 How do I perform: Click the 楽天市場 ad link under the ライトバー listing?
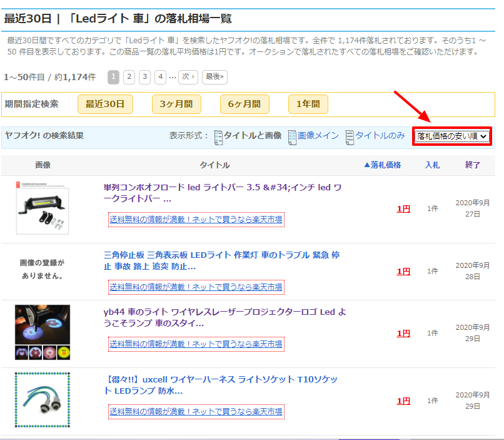point(196,220)
